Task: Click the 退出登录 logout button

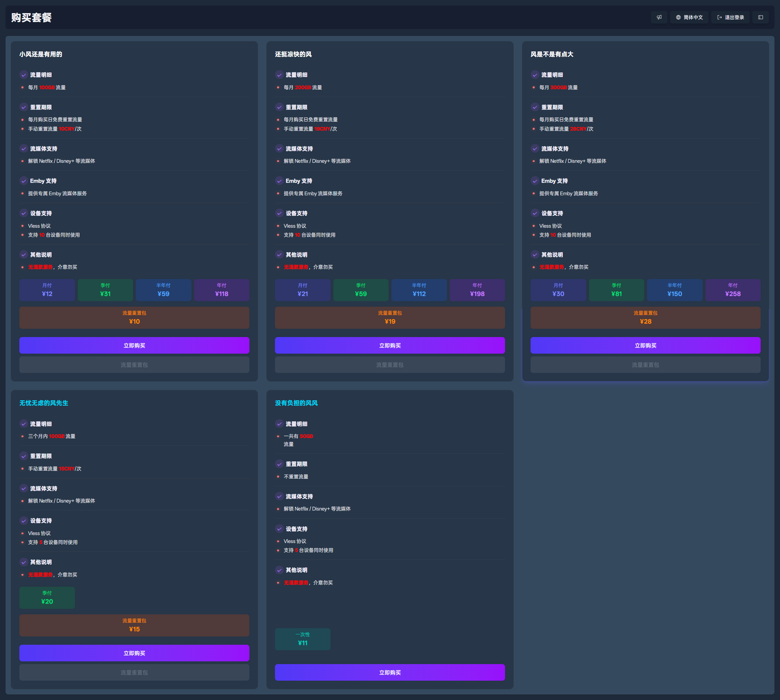Action: point(730,17)
